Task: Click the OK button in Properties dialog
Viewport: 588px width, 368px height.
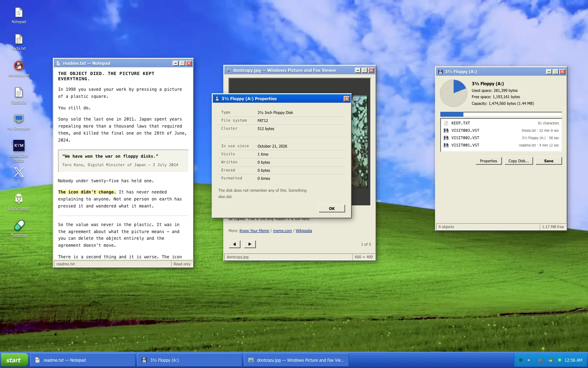Action: 332,209
